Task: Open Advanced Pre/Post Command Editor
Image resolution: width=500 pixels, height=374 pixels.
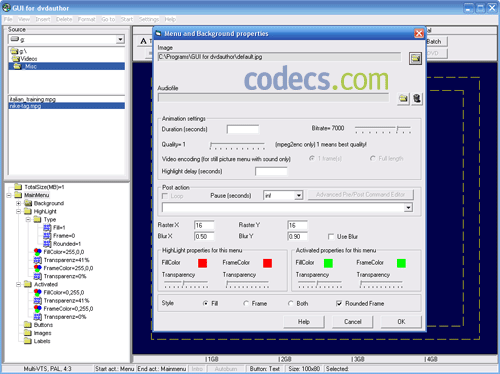Action: click(360, 195)
